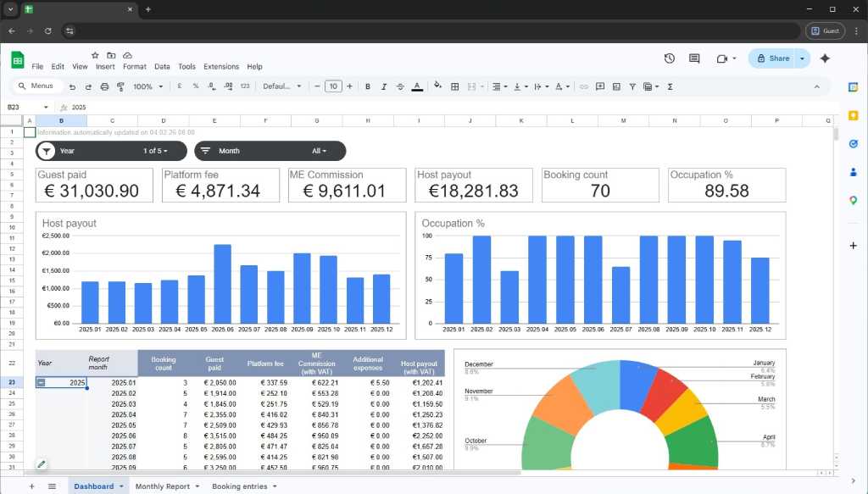Image resolution: width=868 pixels, height=494 pixels.
Task: Toggle strikethrough formatting
Action: (x=400, y=86)
